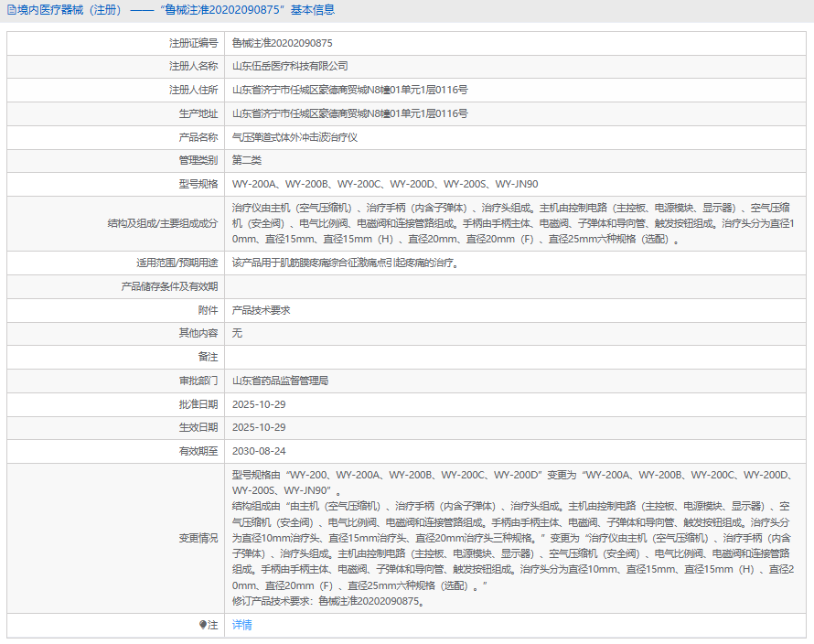The height and width of the screenshot is (644, 814).
Task: Click the line 修订产品技术要求：鲁械注准20202090875
Action: [x=329, y=601]
